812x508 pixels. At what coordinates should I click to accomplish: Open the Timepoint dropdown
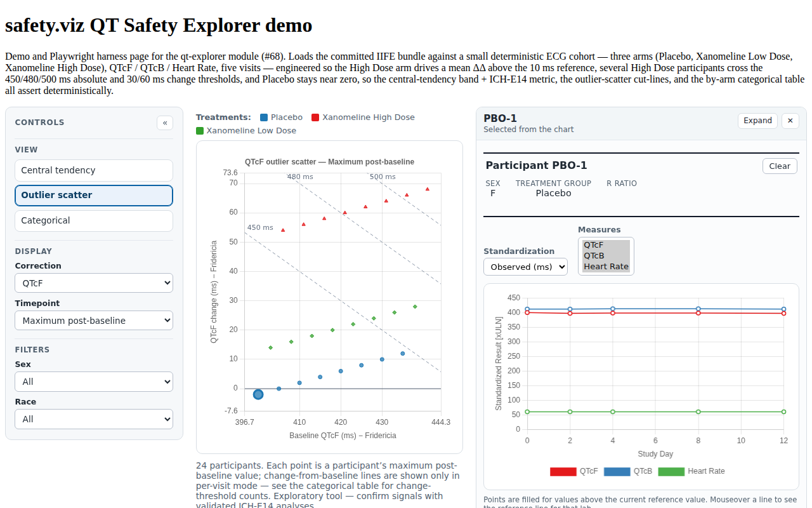coord(94,321)
